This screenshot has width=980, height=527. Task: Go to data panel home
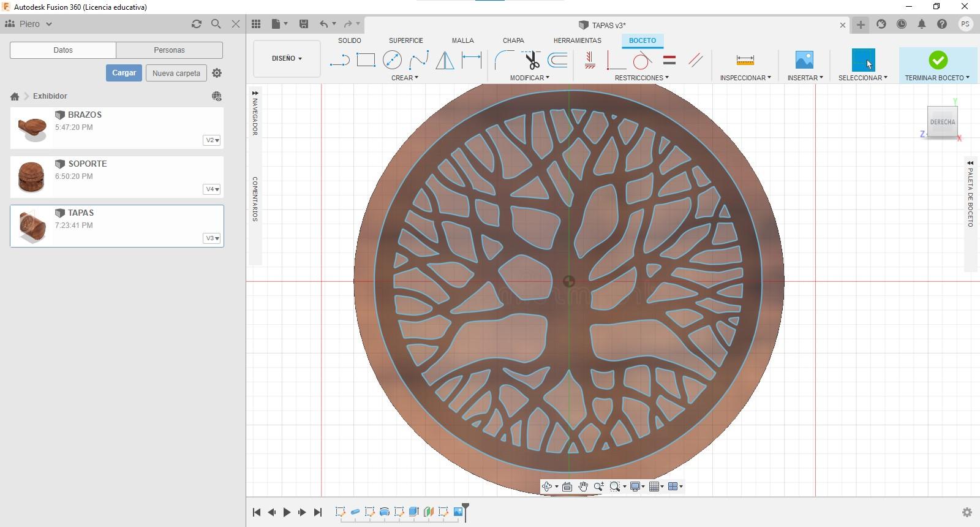(x=15, y=96)
